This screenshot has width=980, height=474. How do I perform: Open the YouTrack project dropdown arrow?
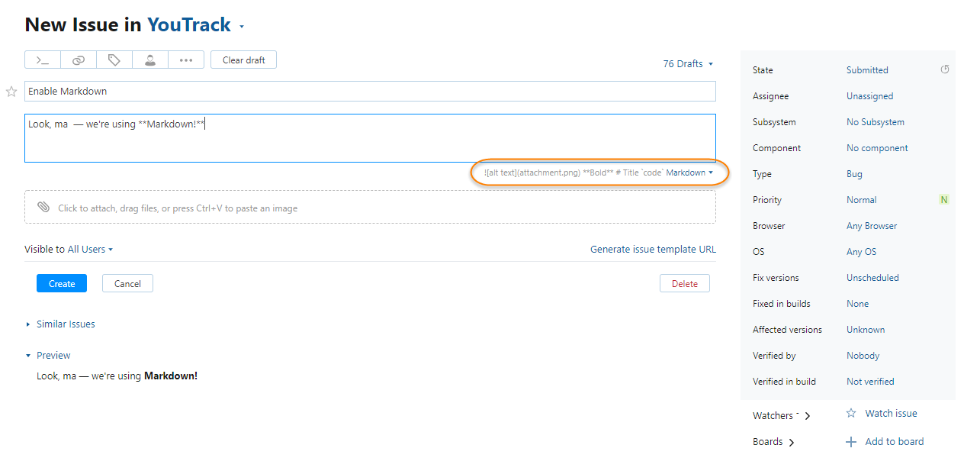242,27
